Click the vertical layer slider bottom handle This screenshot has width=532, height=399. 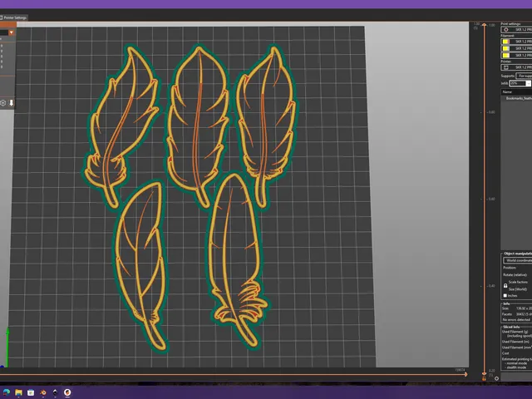click(x=484, y=373)
